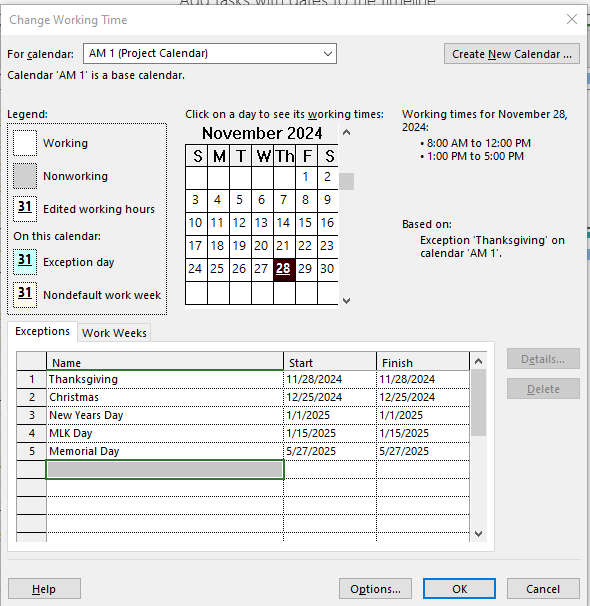
Task: Click Create New Calendar button
Action: (512, 54)
